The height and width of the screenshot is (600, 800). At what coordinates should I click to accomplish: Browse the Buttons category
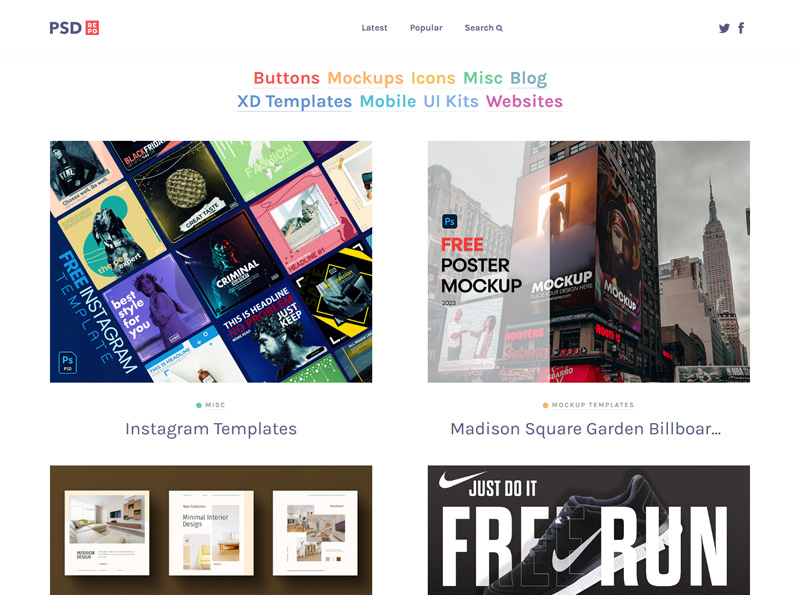(x=286, y=78)
